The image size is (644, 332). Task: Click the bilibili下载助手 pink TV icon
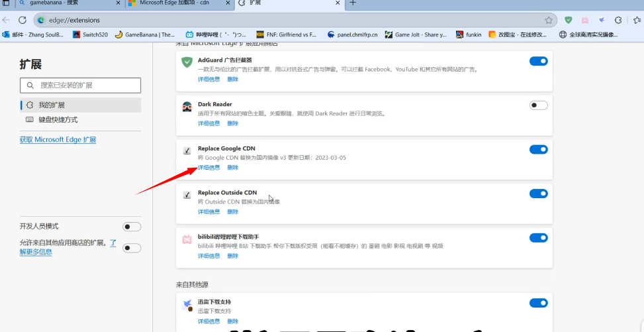(x=187, y=239)
